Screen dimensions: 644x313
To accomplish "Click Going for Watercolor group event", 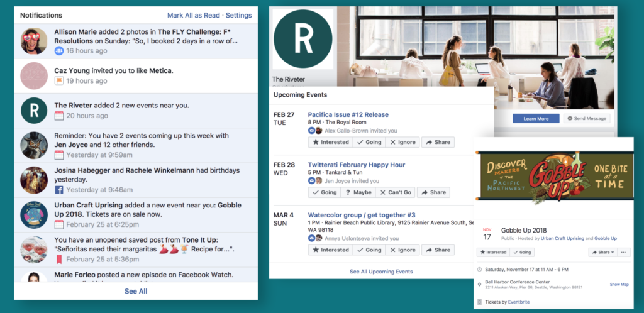I will 369,250.
